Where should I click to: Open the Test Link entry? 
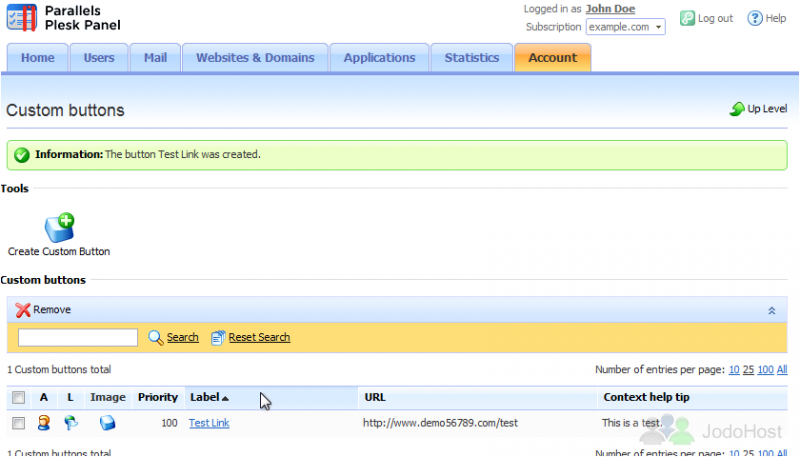209,423
